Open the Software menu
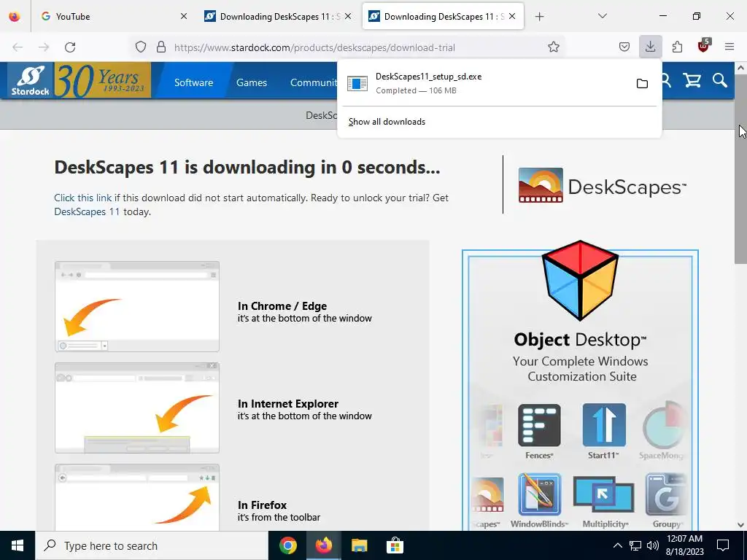747x560 pixels. click(x=193, y=82)
